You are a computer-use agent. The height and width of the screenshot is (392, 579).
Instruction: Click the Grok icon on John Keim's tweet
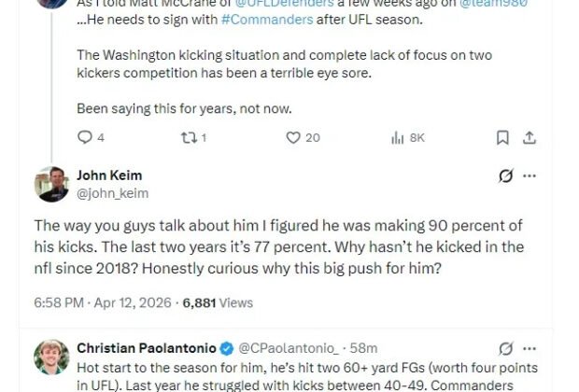(505, 175)
